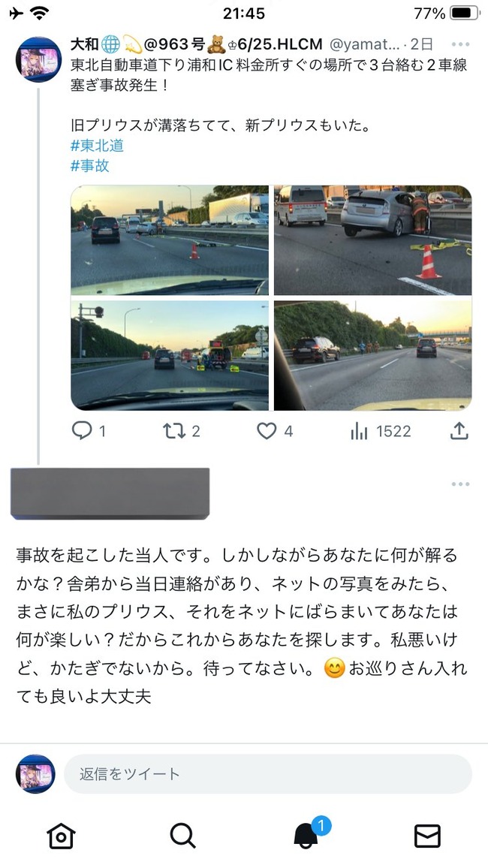Open the share upload icon

459,430
